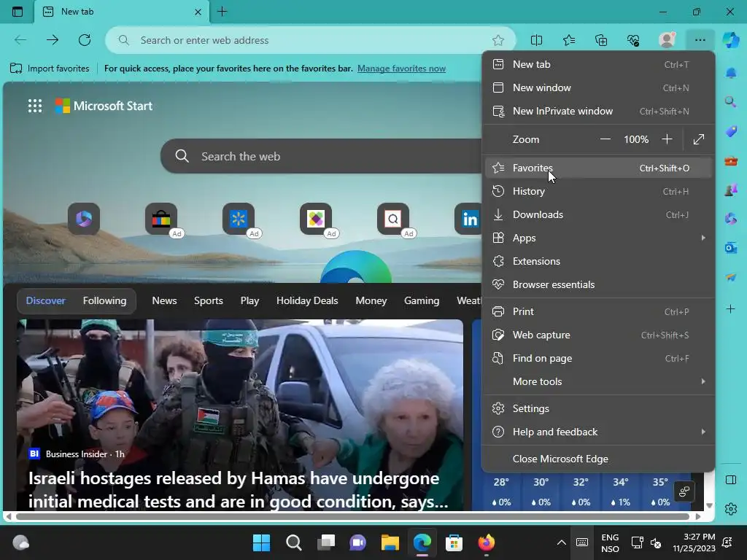
Task: Open sidebar settings gear icon
Action: pyautogui.click(x=731, y=509)
